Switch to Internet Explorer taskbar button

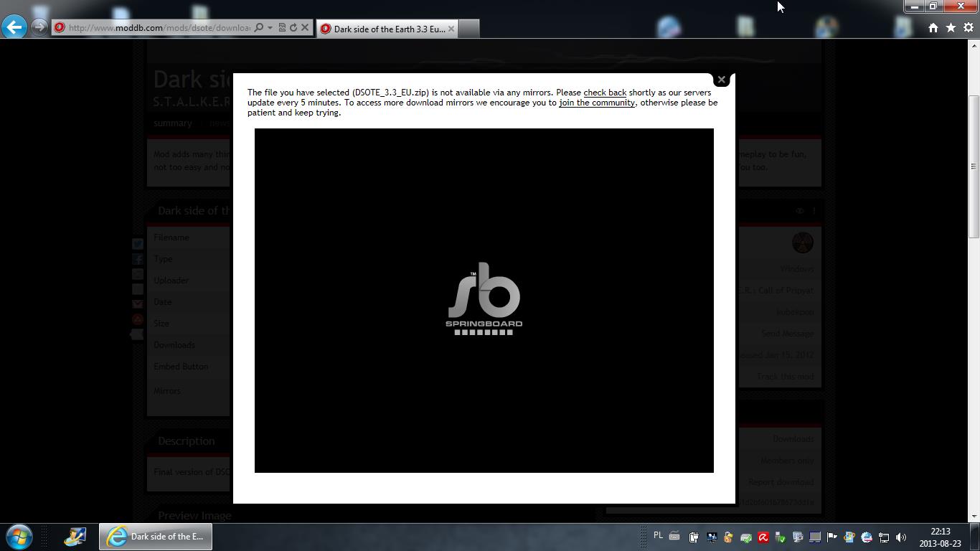(x=156, y=537)
